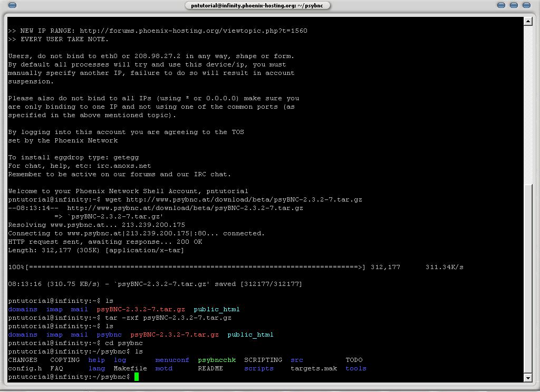Click the cd psybnc command text
The height and width of the screenshot is (392, 540).
[124, 343]
